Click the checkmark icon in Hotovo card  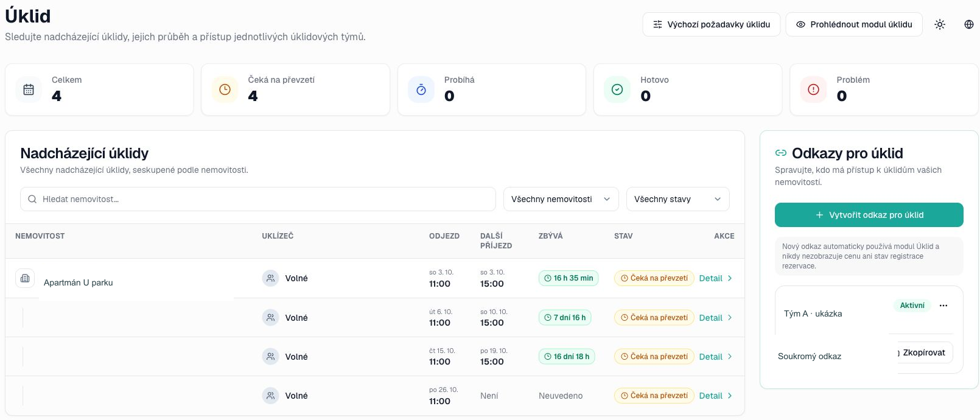click(x=617, y=89)
